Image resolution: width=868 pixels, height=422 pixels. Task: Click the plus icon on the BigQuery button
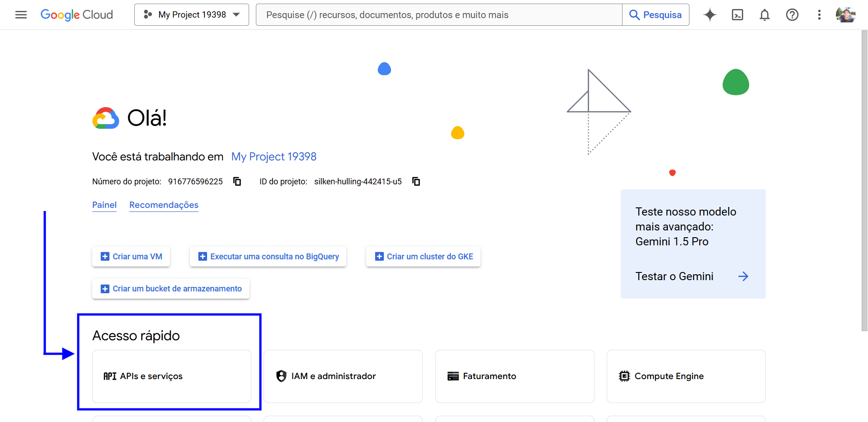point(203,257)
